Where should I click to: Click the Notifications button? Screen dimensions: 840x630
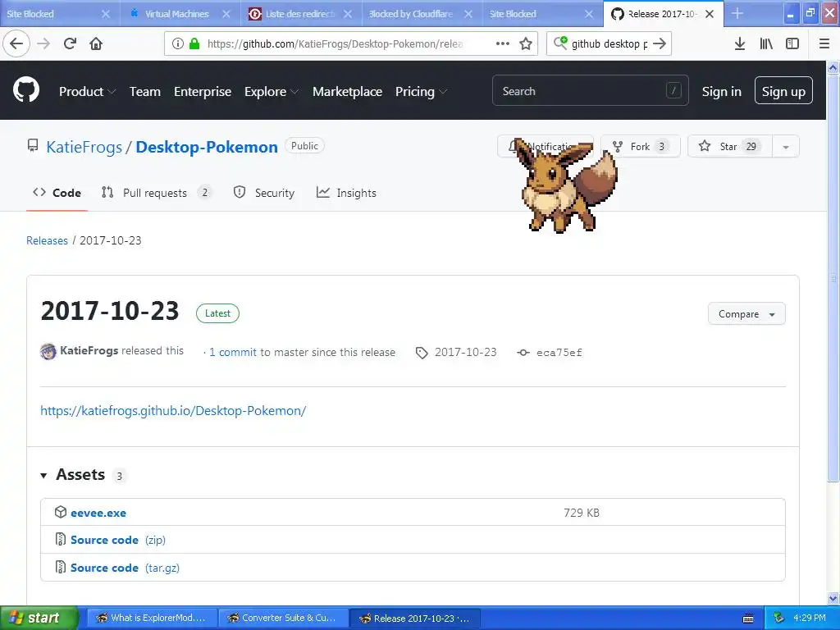pos(545,146)
